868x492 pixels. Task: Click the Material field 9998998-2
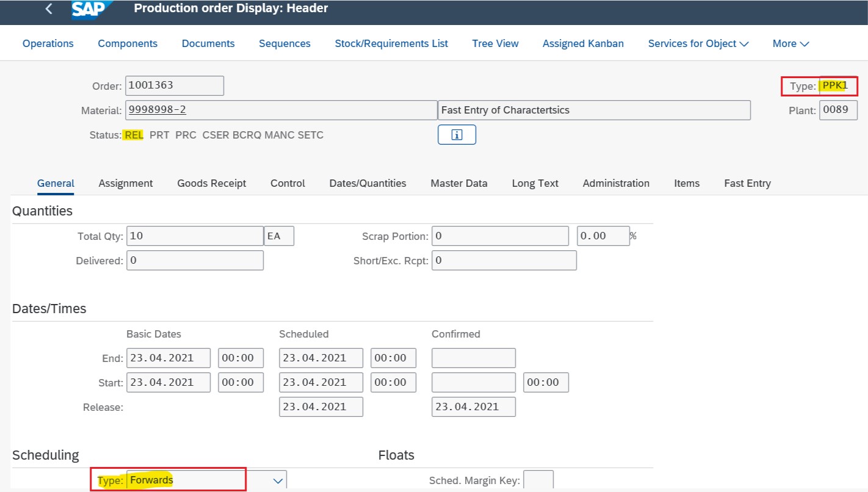coord(281,110)
